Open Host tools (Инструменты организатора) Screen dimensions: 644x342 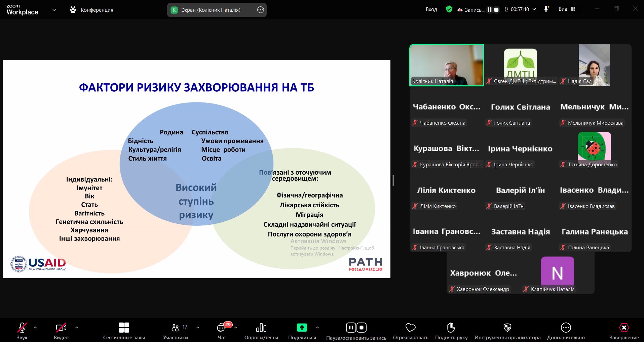point(507,331)
